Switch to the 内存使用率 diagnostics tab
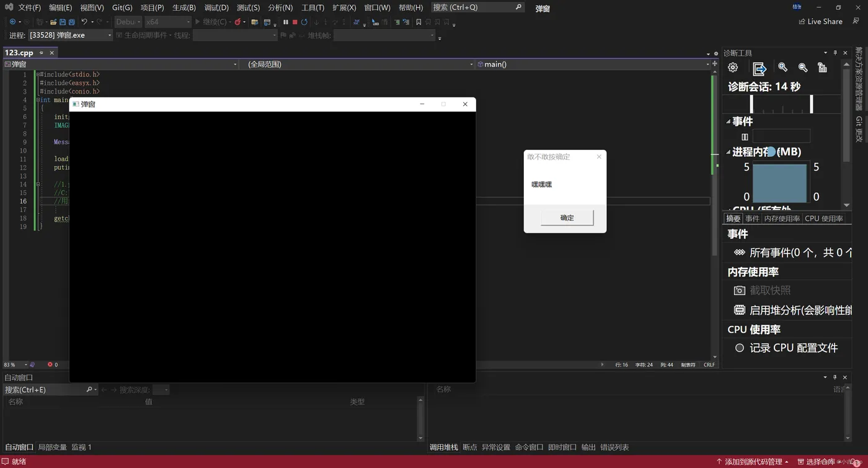Image resolution: width=868 pixels, height=468 pixels. pyautogui.click(x=782, y=218)
